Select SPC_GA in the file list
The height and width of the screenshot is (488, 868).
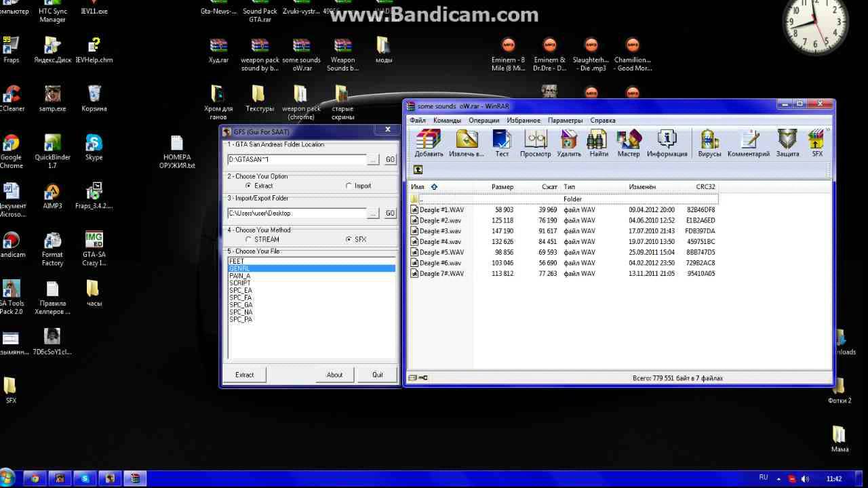[x=311, y=305]
